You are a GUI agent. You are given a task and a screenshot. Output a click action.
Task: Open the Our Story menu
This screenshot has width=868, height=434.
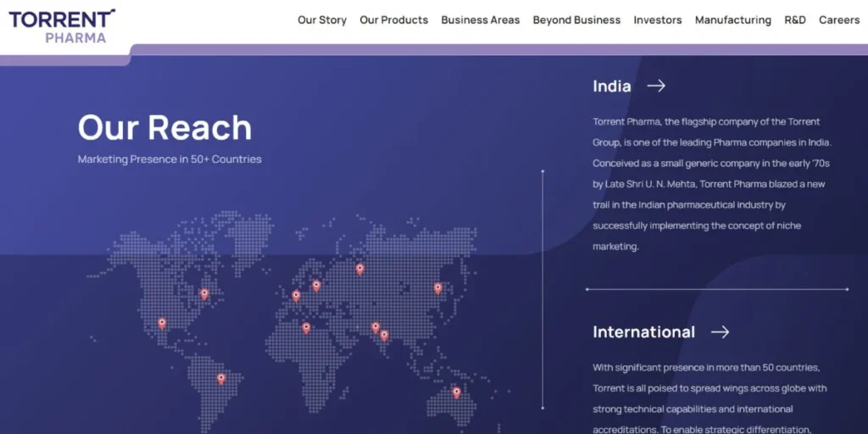click(322, 20)
